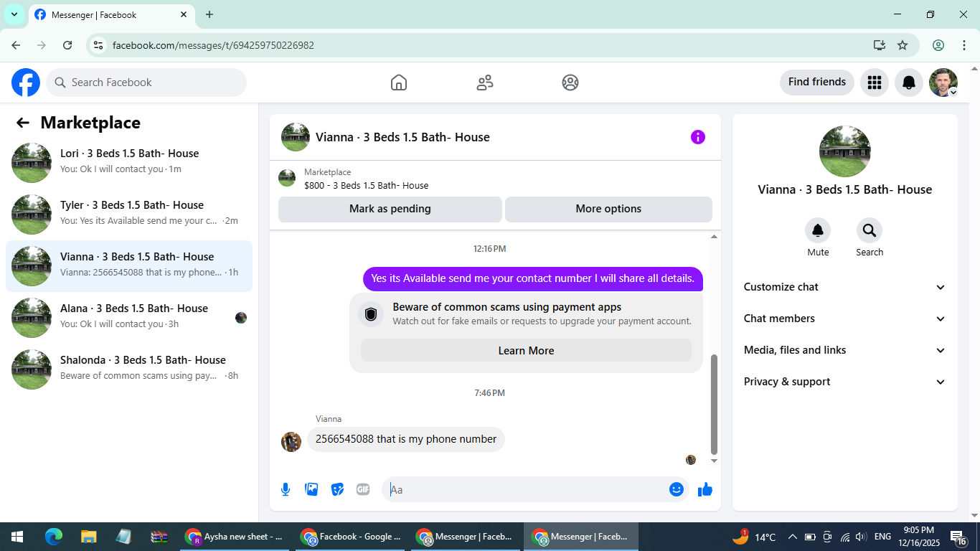This screenshot has width=980, height=551.
Task: Open Facebook - Google Chrome taskbar window
Action: [x=350, y=537]
